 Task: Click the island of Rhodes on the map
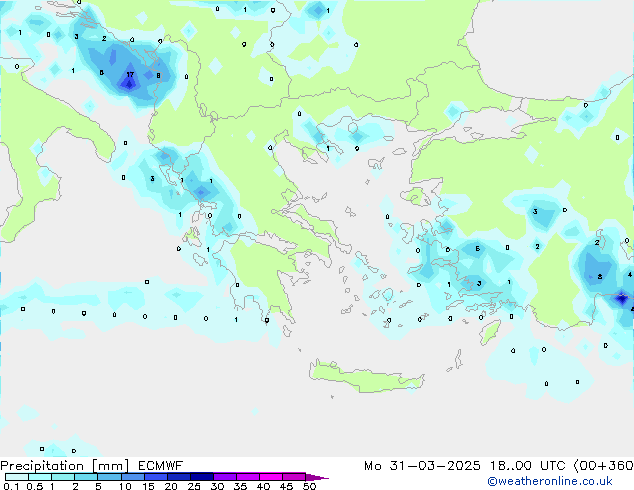(490, 332)
